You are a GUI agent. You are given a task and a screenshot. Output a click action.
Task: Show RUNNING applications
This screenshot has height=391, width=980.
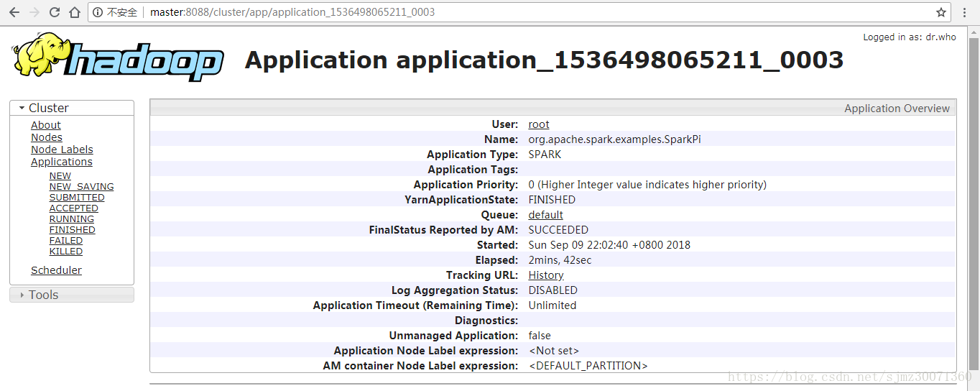coord(72,219)
